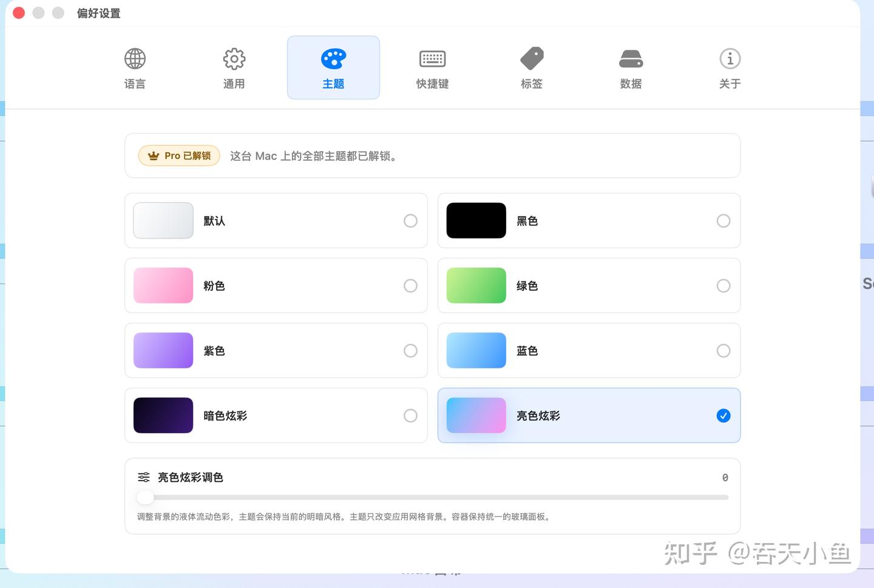
Task: Click the 亮色炫彩 colorful gradient swatch
Action: [x=476, y=415]
